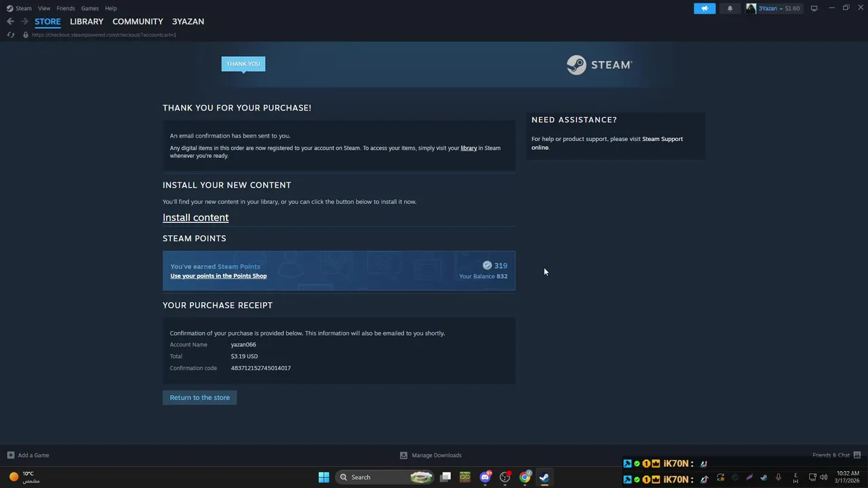Viewport: 868px width, 488px height.
Task: Select the total $3.19 USD
Action: [244, 356]
